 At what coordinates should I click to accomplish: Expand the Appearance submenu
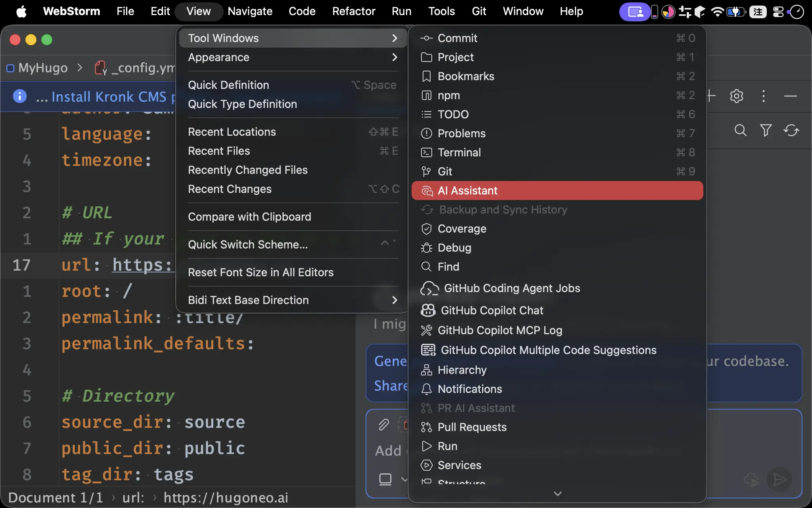293,57
